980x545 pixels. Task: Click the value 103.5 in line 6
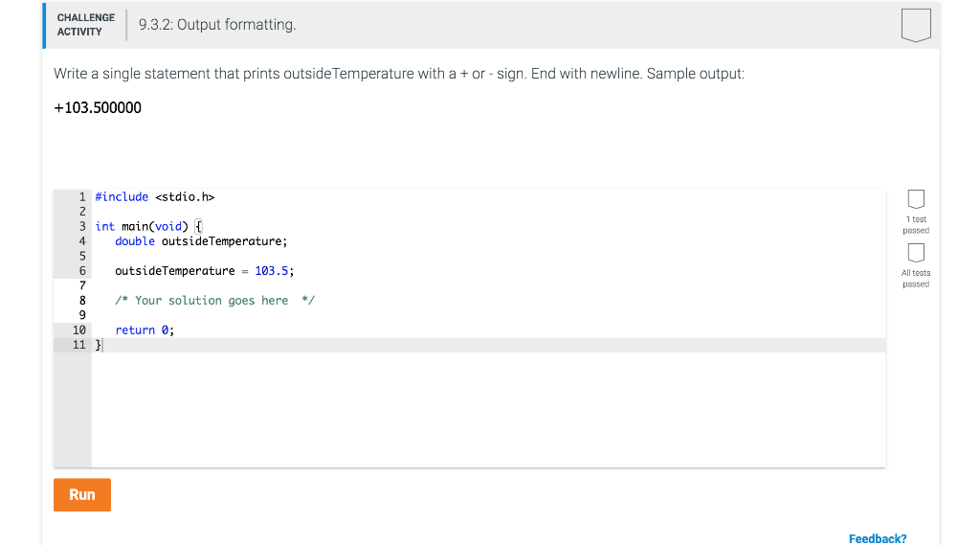[271, 271]
